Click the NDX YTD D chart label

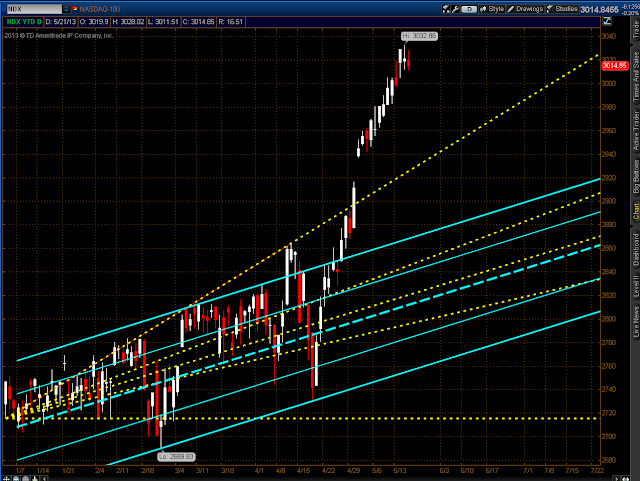click(24, 22)
